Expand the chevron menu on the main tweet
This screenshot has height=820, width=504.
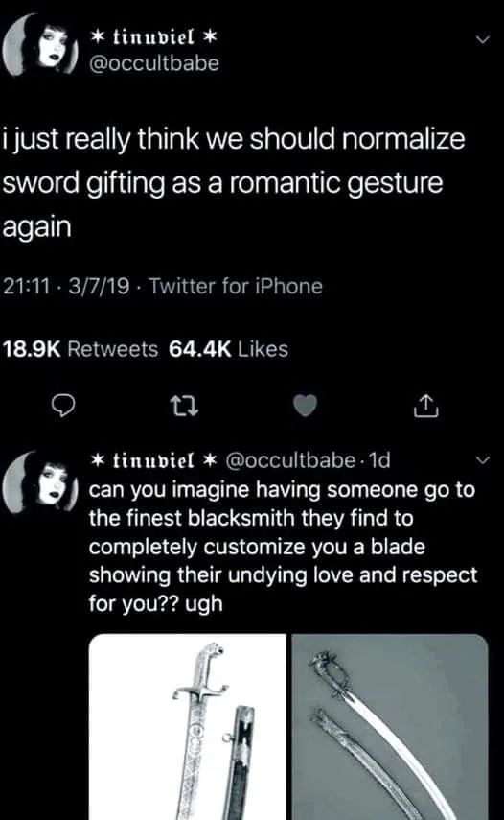483,39
